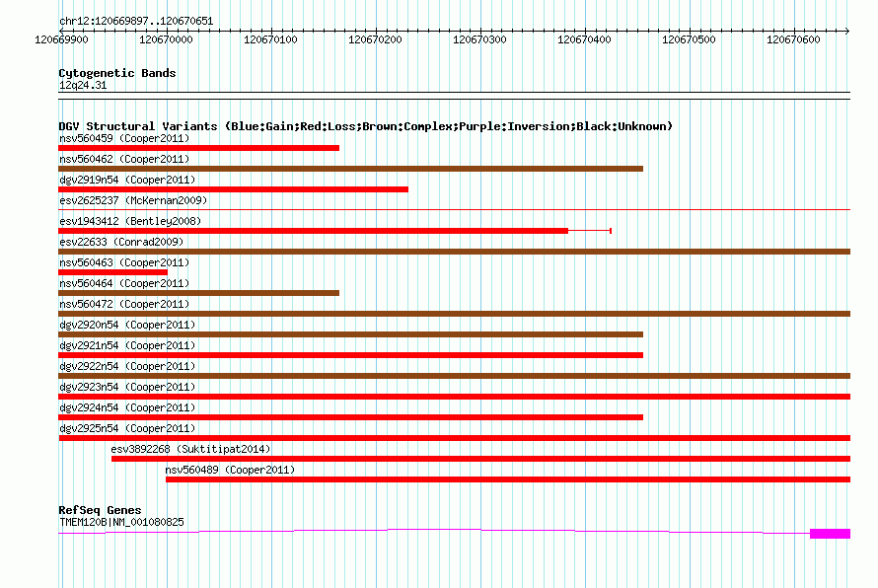Open variant label nsv560463 (Cooper2011)
Viewport: 878px width, 588px height.
click(x=124, y=262)
